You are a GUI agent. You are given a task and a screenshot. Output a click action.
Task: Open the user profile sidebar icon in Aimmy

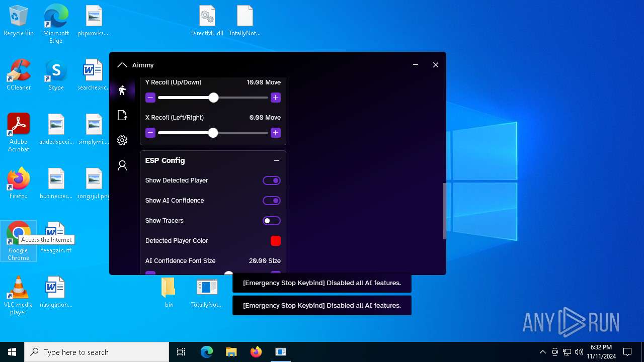point(122,165)
